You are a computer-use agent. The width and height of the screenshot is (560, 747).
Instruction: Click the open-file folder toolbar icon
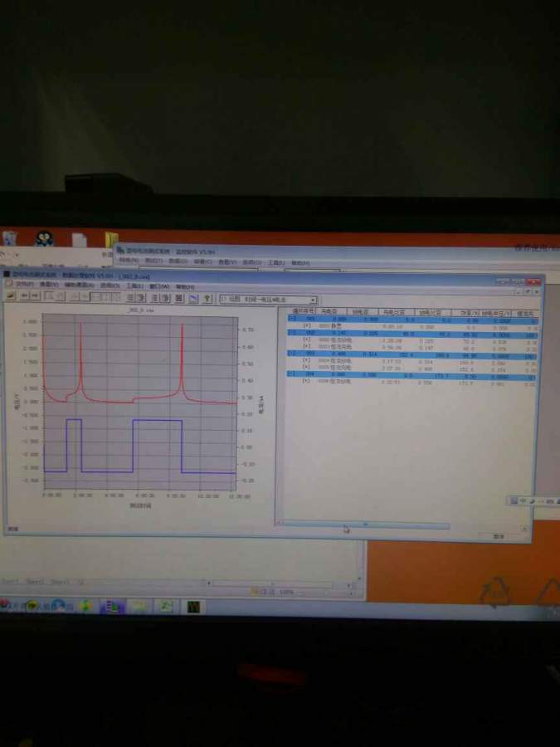pos(11,295)
